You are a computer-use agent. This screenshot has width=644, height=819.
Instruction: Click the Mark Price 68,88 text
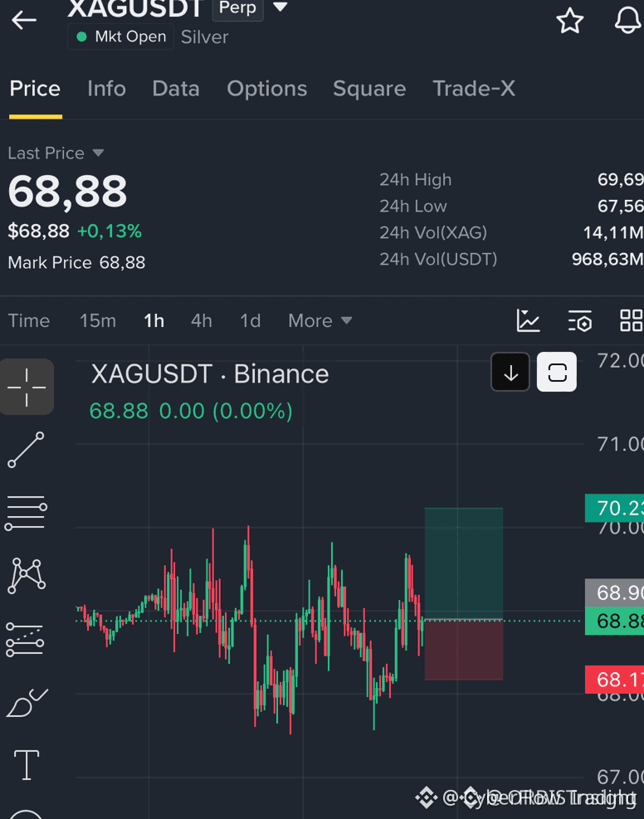click(x=77, y=263)
